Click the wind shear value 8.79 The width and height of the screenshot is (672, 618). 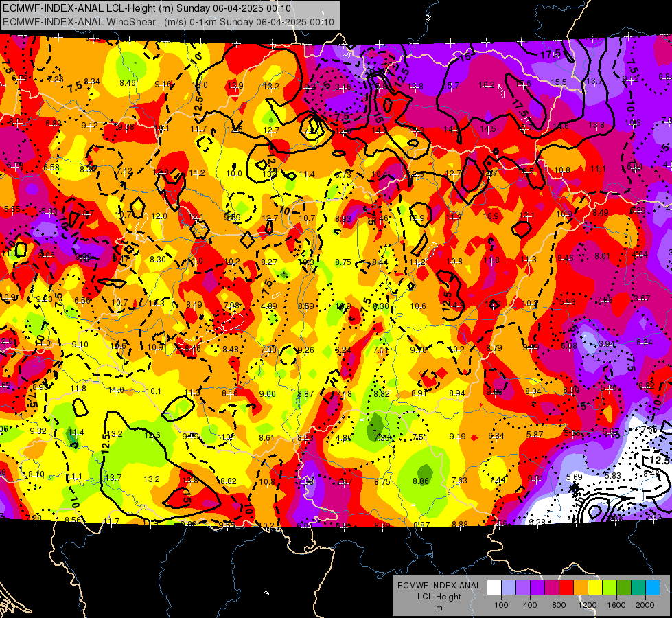(494, 348)
